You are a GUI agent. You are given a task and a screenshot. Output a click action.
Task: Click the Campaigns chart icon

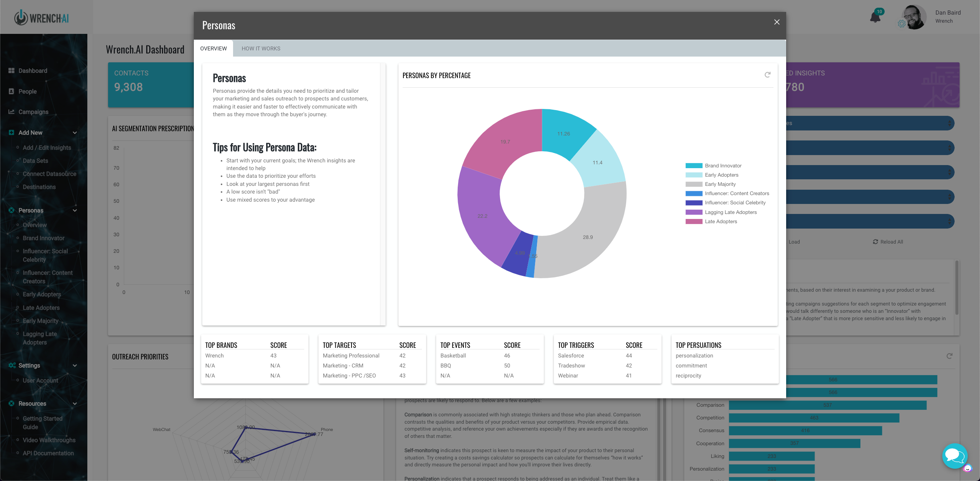(x=12, y=112)
